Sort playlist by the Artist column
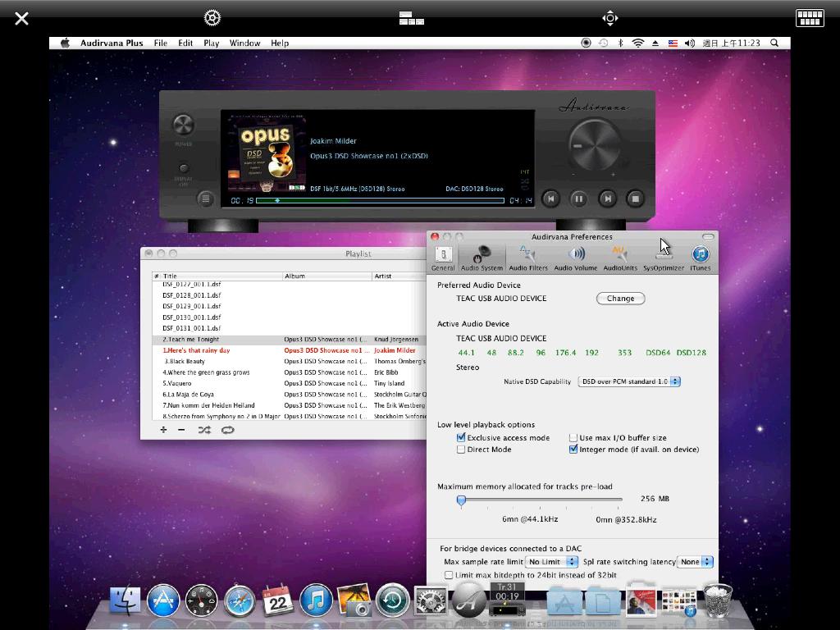This screenshot has height=630, width=840. pos(399,276)
